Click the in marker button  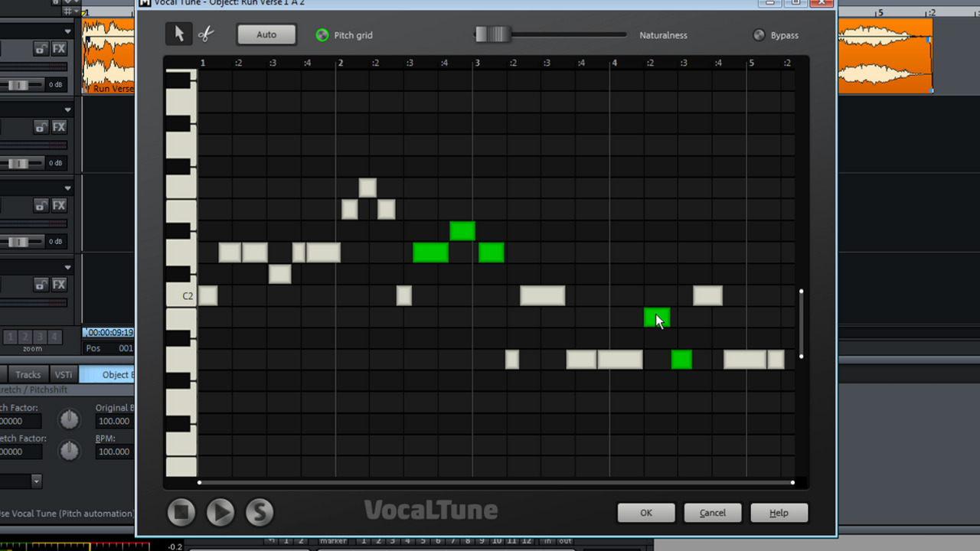coord(547,541)
